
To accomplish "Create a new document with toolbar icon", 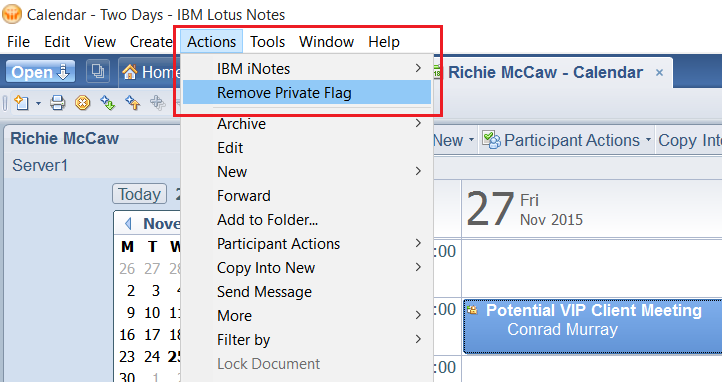I will [x=22, y=102].
